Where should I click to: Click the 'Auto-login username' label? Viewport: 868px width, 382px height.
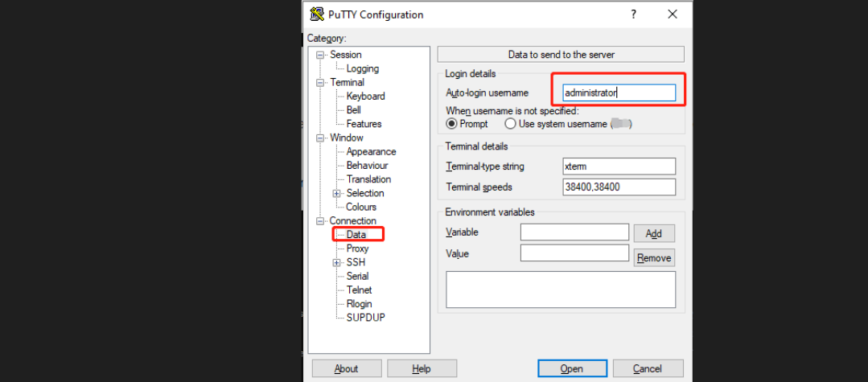[x=487, y=93]
